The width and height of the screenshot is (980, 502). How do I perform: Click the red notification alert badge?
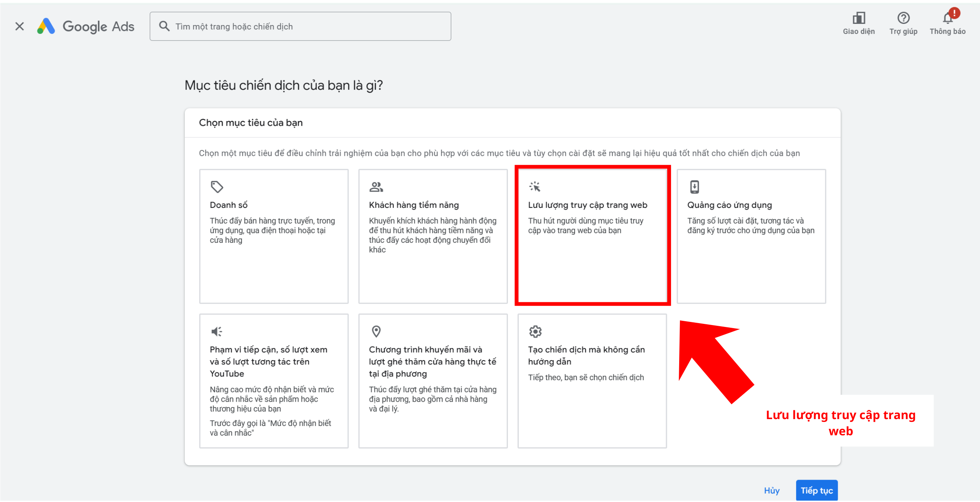point(954,13)
